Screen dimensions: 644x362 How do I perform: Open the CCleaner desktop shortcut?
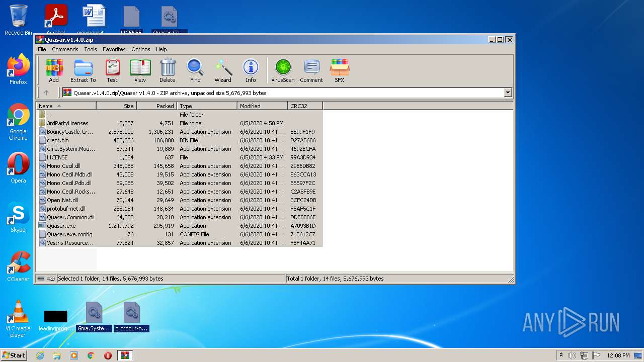pos(18,266)
